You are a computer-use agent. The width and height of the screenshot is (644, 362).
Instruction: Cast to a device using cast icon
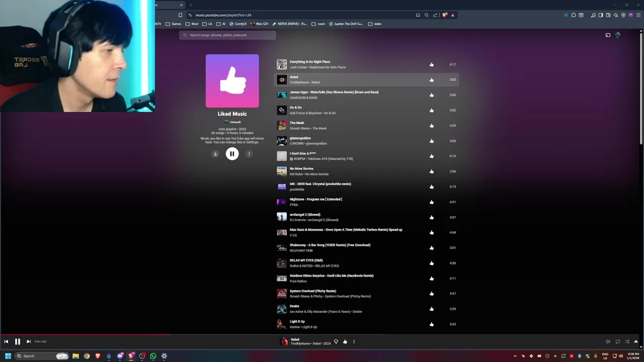click(608, 35)
